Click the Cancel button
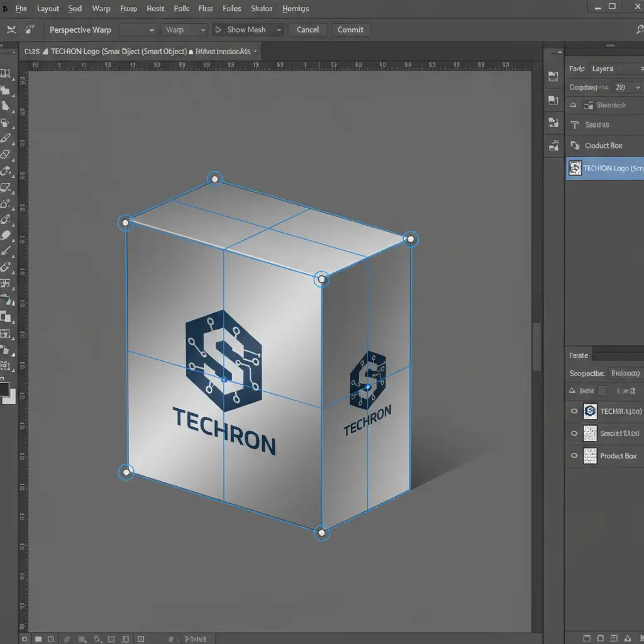 pyautogui.click(x=308, y=30)
